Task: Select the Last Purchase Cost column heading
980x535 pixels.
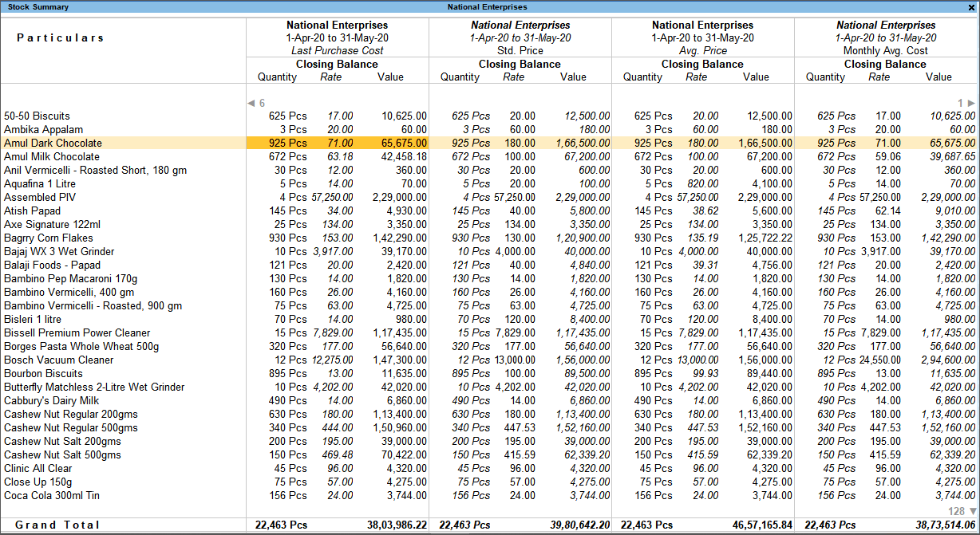Action: click(x=337, y=50)
